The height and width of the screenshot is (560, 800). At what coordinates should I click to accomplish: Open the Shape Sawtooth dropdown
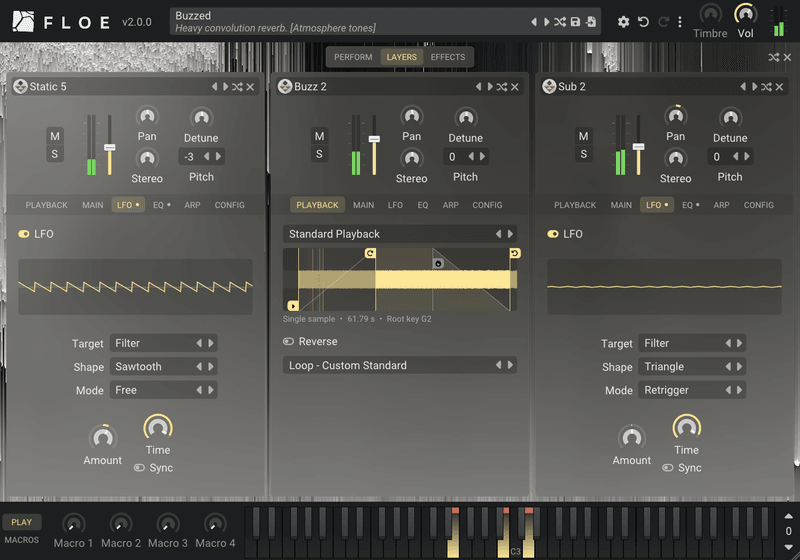click(163, 367)
